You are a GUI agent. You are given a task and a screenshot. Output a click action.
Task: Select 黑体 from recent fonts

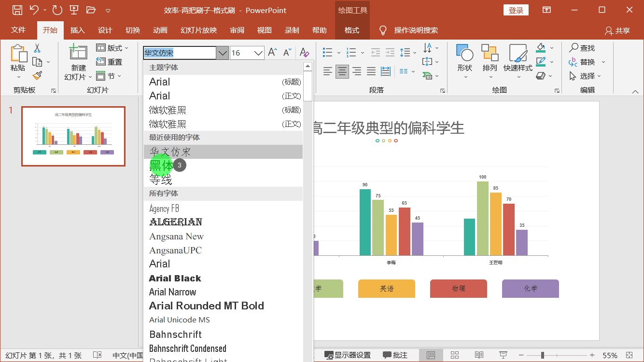coord(223,166)
